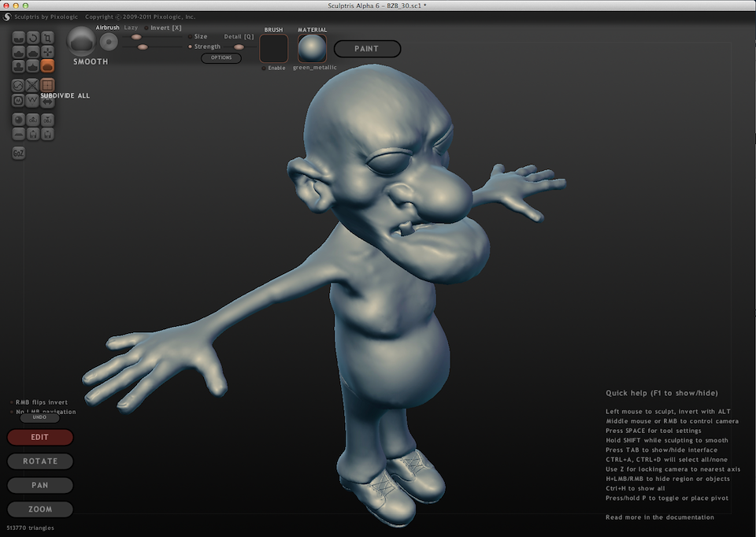Toggle RMB flips invert option

tap(12, 402)
